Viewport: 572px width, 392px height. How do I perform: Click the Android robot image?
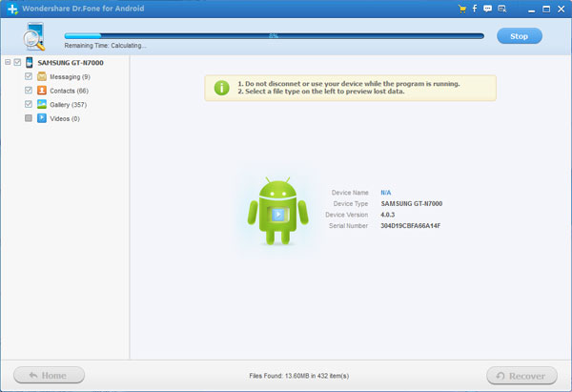click(x=277, y=212)
